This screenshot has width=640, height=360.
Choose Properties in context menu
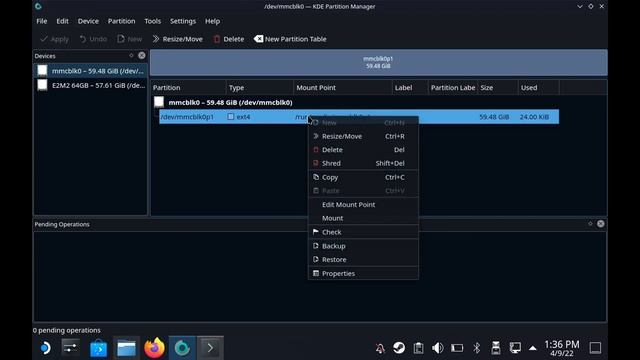363,273
